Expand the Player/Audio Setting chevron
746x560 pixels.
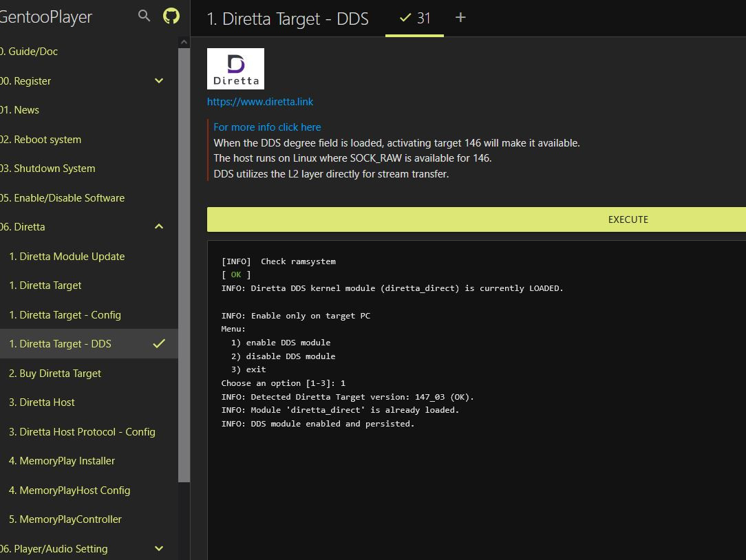click(159, 548)
